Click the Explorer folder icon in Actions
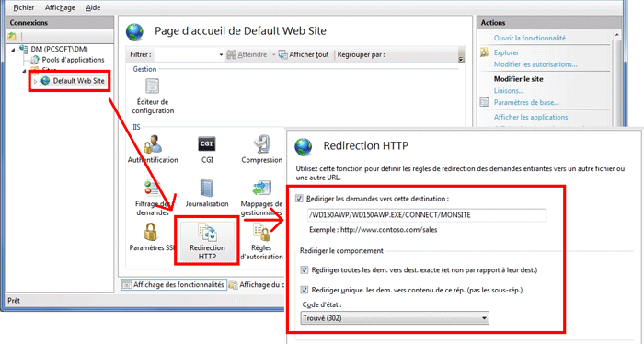Screen dimensions: 644x344 point(485,52)
